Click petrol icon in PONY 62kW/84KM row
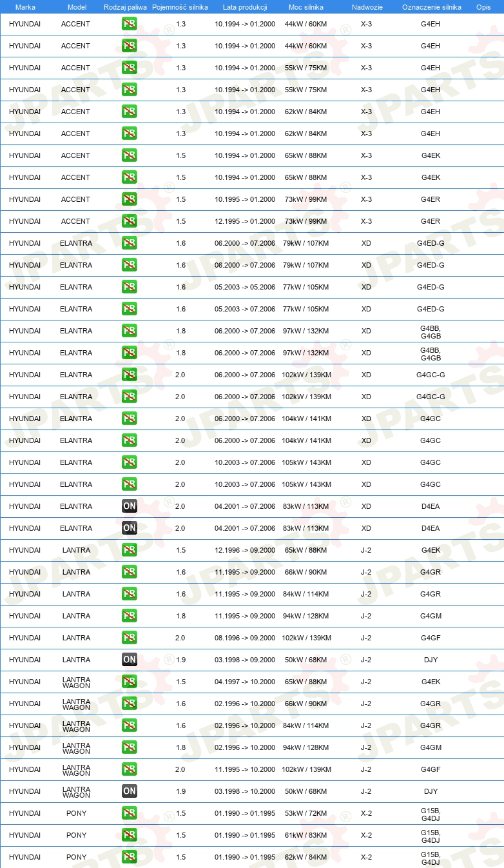504x868 pixels. coord(130,857)
